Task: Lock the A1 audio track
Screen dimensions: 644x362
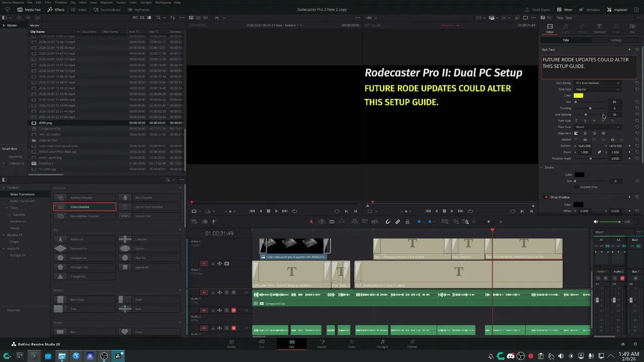Action: [x=212, y=292]
